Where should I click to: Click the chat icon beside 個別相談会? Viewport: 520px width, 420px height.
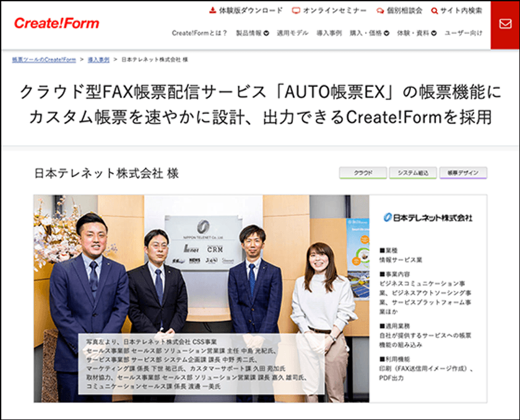pyautogui.click(x=380, y=11)
